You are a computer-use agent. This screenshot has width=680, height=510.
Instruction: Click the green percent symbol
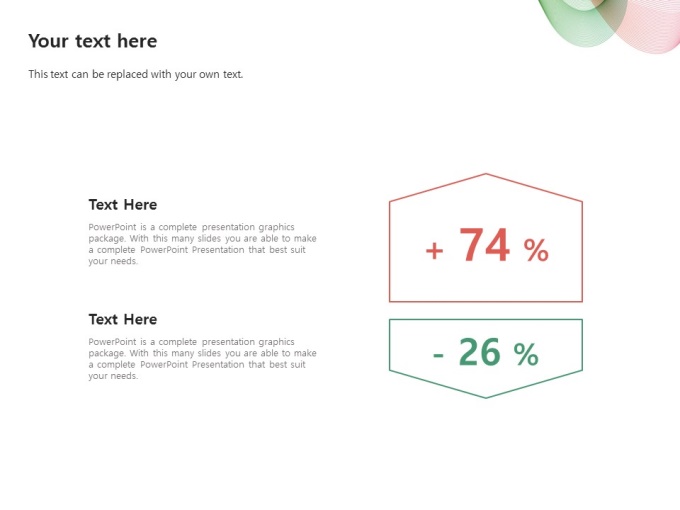click(x=526, y=354)
